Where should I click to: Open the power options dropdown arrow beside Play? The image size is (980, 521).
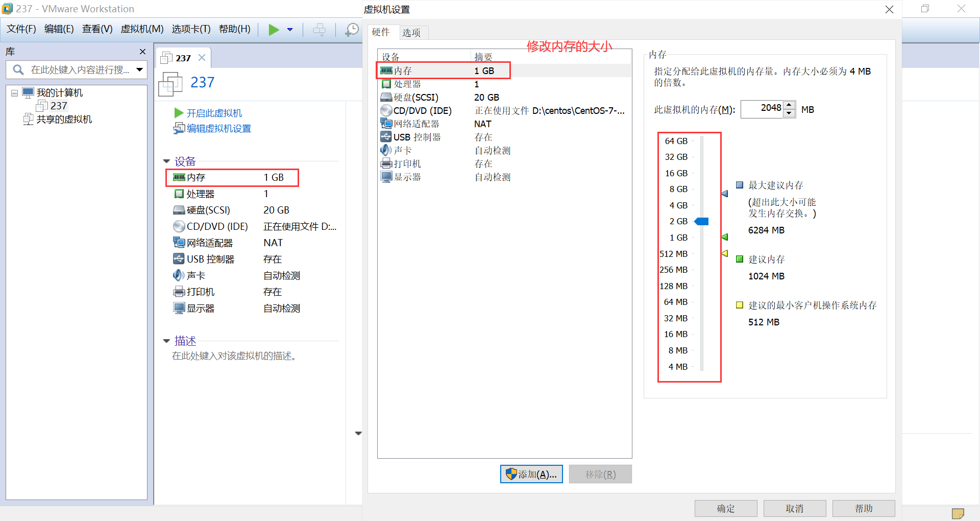(x=290, y=30)
